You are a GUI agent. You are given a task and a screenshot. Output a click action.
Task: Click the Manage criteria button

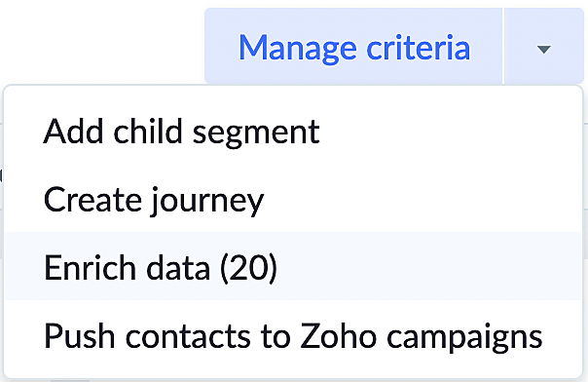[353, 46]
